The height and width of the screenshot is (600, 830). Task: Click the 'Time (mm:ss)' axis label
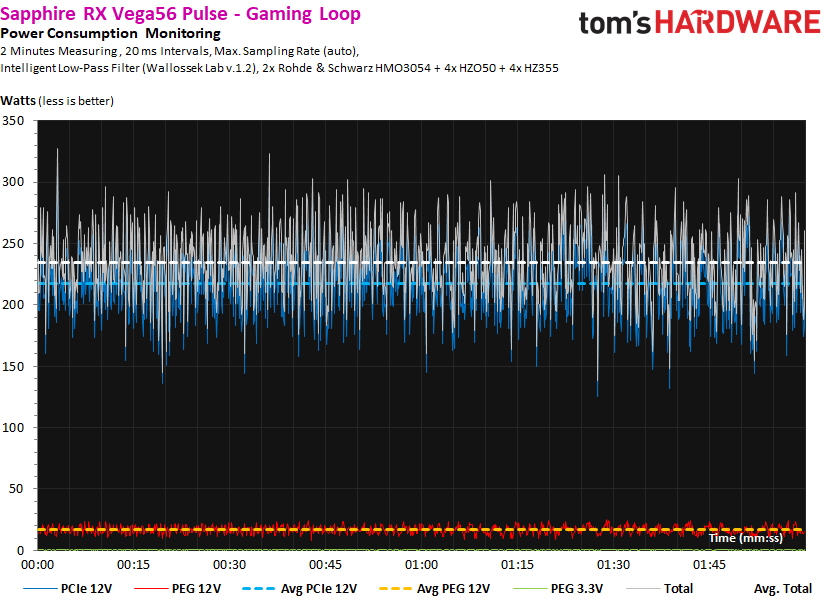[745, 538]
